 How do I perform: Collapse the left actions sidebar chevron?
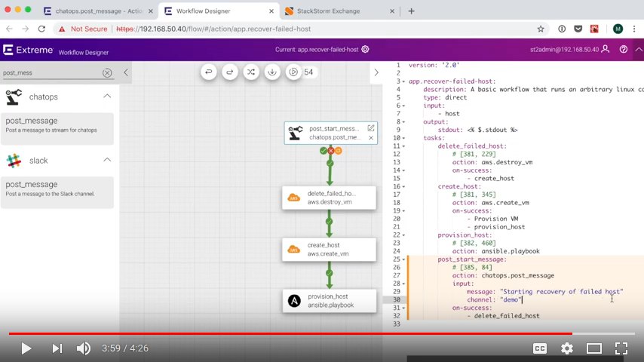(126, 72)
